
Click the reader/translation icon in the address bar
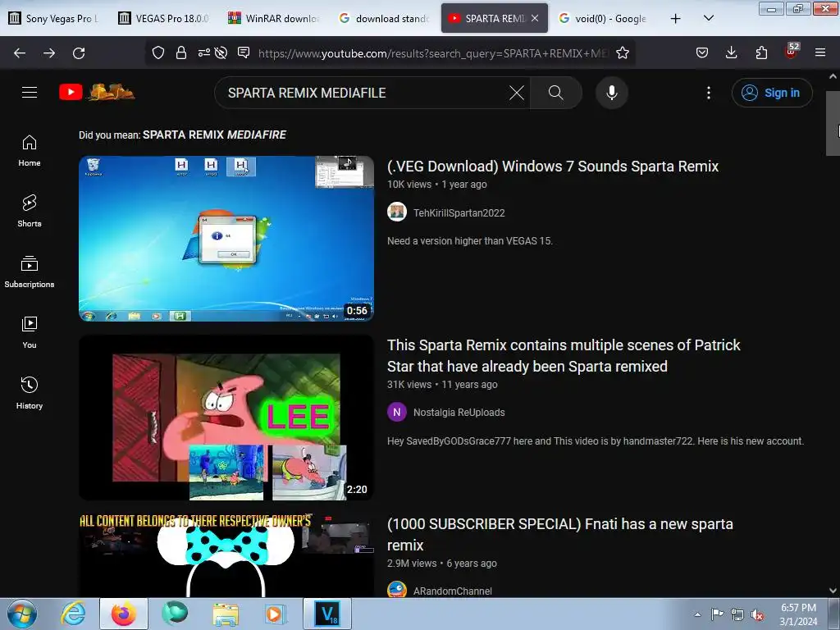click(244, 52)
